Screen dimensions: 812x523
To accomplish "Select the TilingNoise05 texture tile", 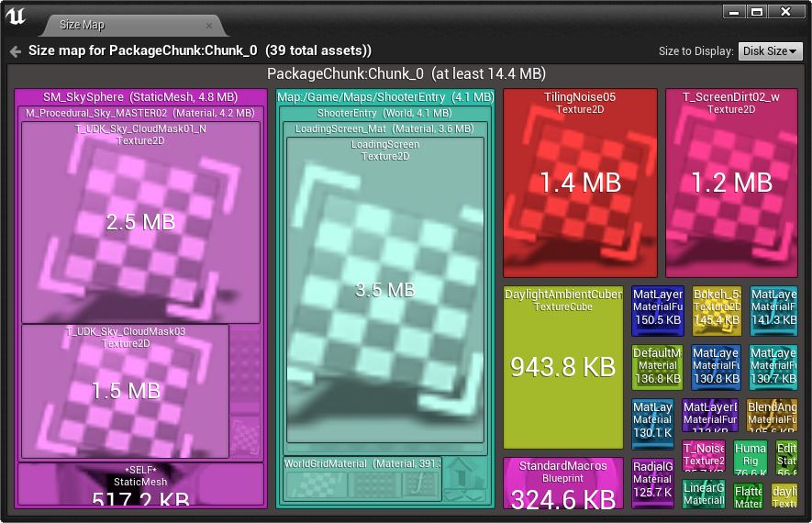I will [x=580, y=183].
